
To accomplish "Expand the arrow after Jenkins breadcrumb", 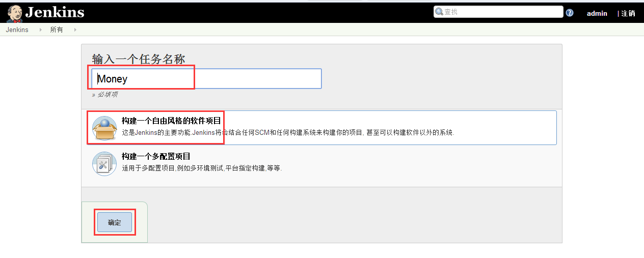I will [x=41, y=30].
